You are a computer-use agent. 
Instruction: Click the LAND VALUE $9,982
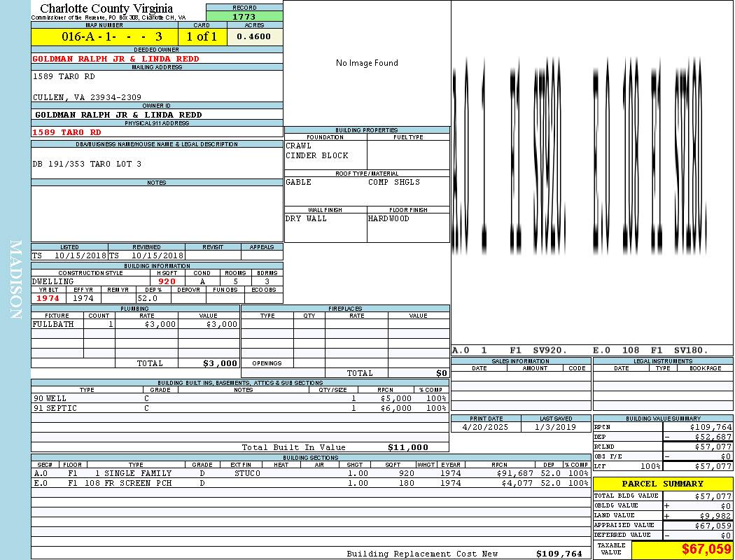point(715,515)
